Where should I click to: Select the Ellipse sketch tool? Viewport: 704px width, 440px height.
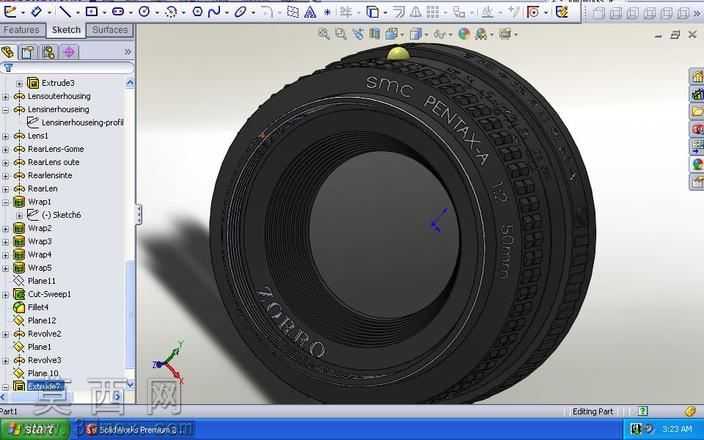point(240,12)
